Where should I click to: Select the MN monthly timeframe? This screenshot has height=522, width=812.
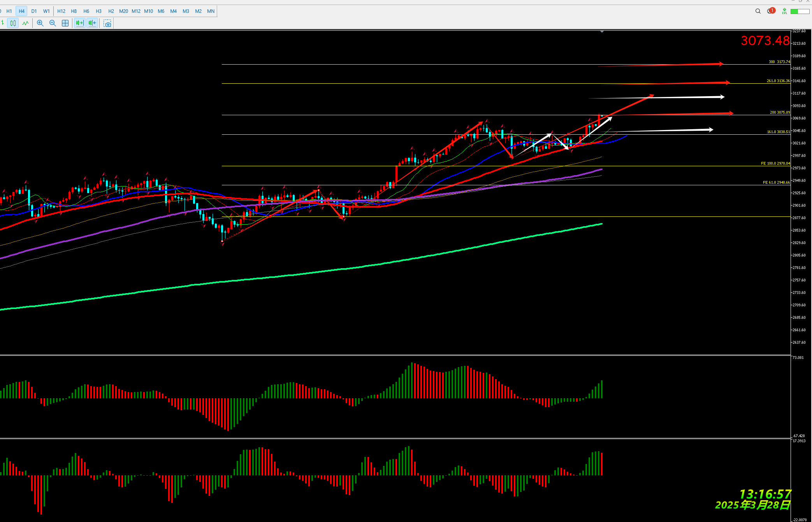point(211,11)
